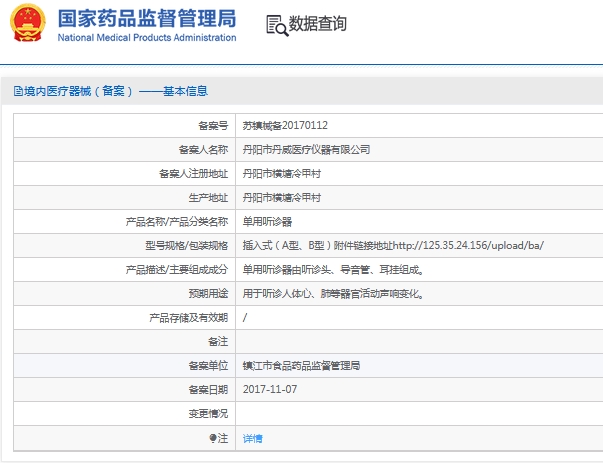This screenshot has height=463, width=603.
Task: Click the 备案人名称 label
Action: pos(203,150)
